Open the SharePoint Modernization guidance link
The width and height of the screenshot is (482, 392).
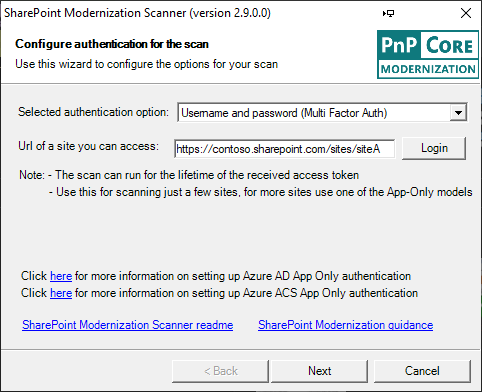346,325
